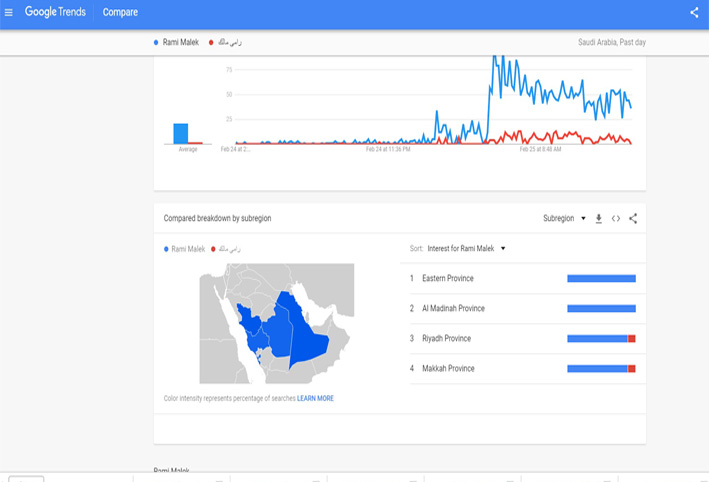Open the embed code icon

click(616, 218)
